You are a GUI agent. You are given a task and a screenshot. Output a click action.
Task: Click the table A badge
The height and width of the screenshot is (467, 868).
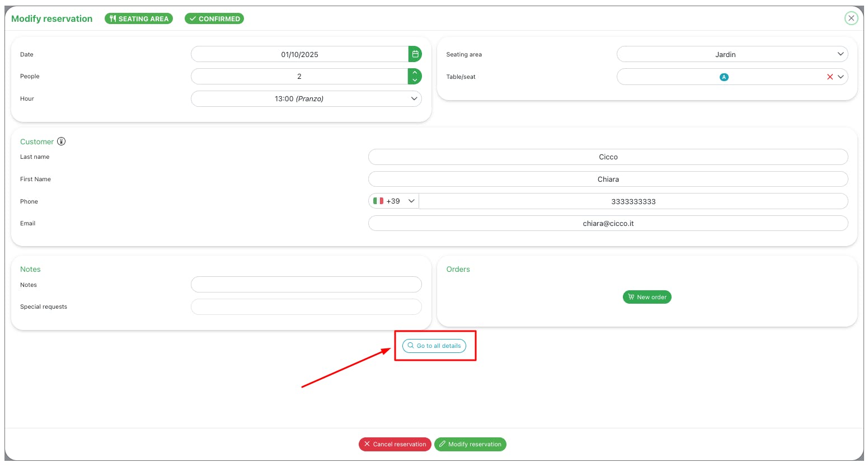(724, 77)
